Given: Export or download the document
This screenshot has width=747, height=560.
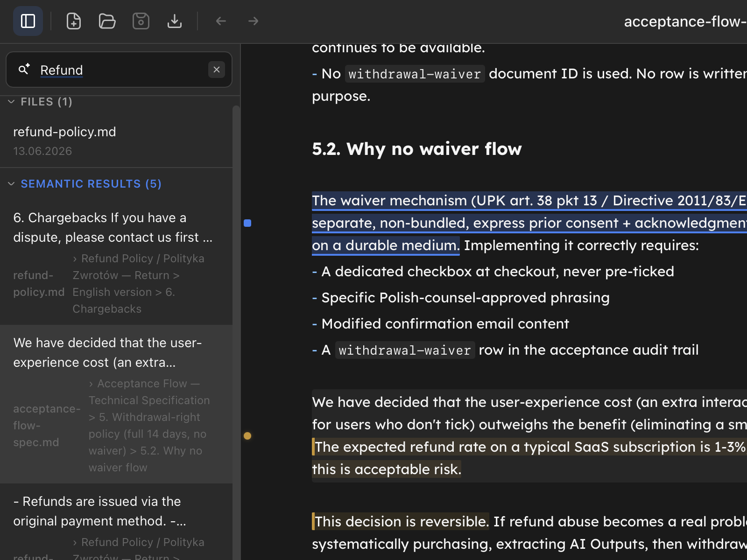Looking at the screenshot, I should (175, 21).
